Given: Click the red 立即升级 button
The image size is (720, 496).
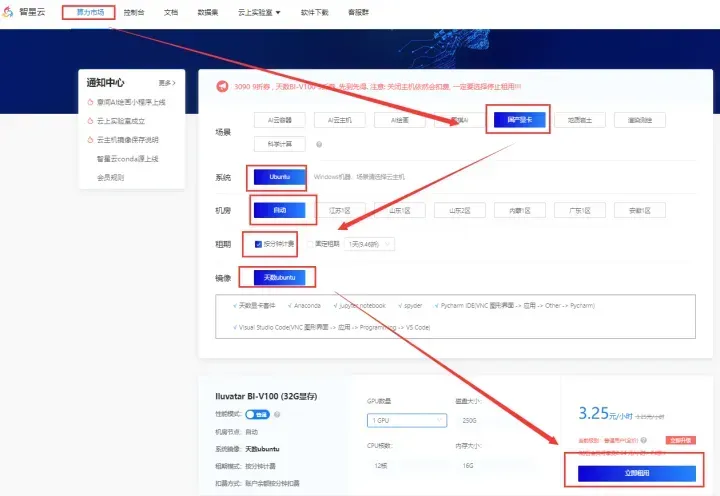Looking at the screenshot, I should pos(681,440).
